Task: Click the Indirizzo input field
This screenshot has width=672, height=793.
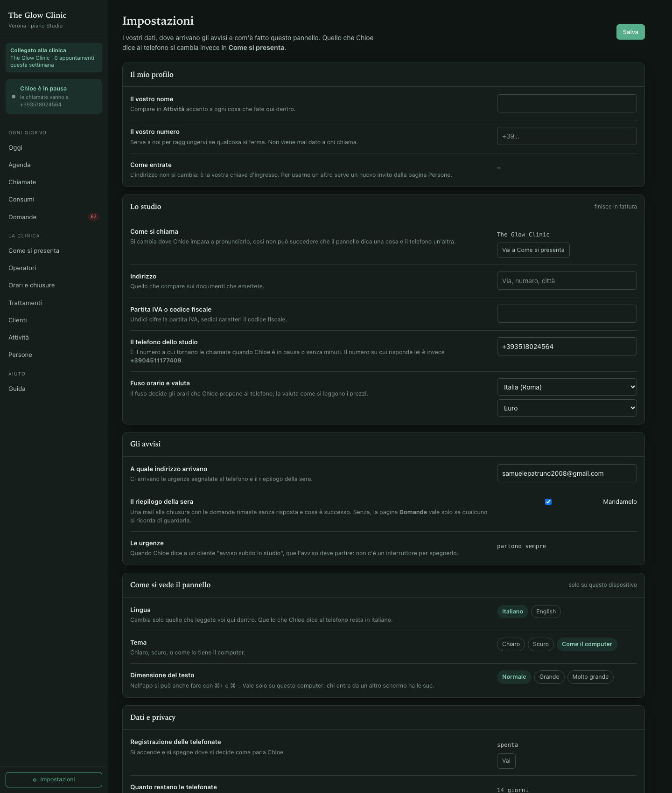Action: pyautogui.click(x=567, y=281)
